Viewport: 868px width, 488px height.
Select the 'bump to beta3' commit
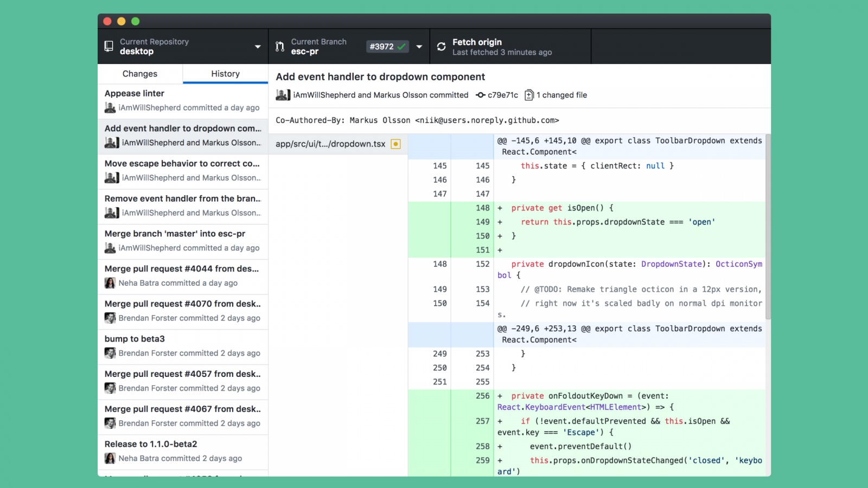[182, 346]
